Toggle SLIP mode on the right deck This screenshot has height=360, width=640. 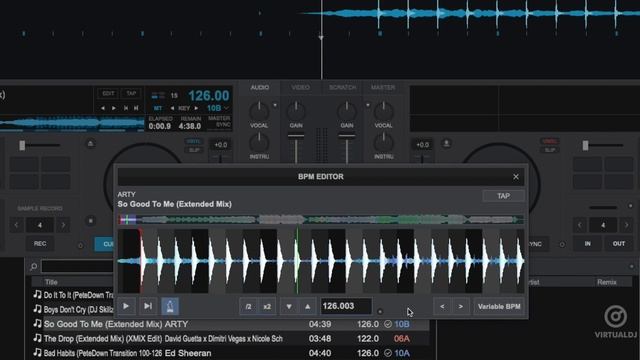tap(549, 150)
